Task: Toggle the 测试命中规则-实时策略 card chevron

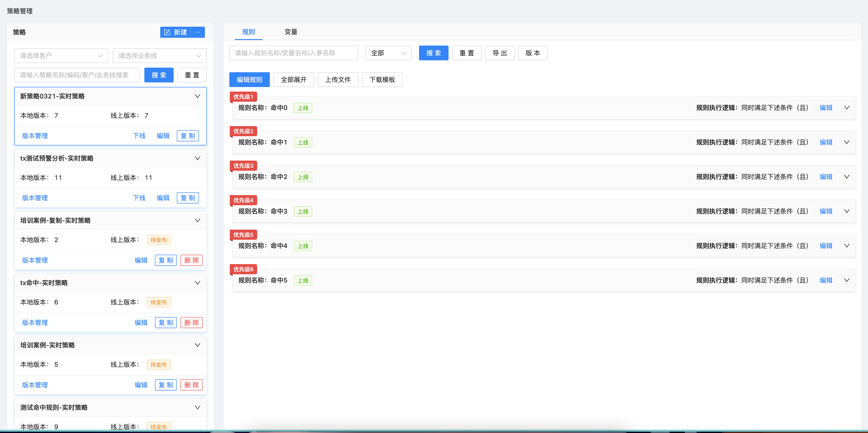Action: coord(198,407)
